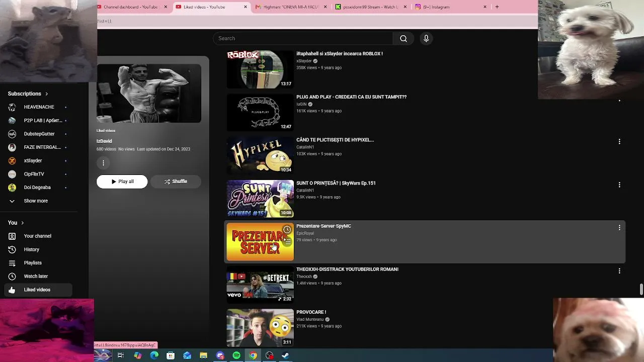Image resolution: width=644 pixels, height=362 pixels.
Task: Click the Play all button
Action: (x=122, y=182)
